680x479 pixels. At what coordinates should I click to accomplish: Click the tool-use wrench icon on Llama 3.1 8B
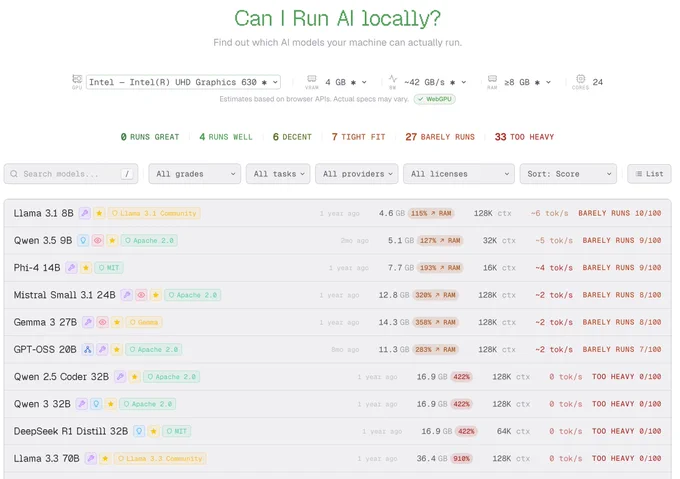click(85, 213)
